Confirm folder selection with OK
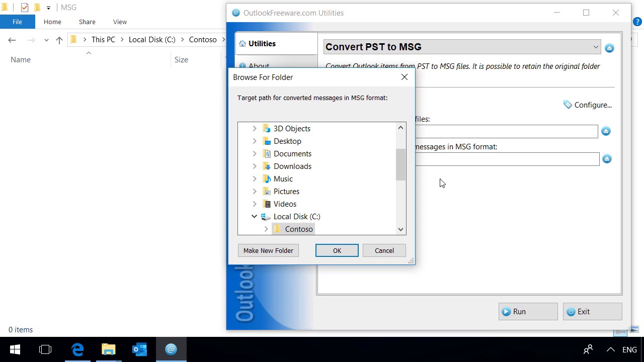This screenshot has height=362, width=644. pos(337,250)
